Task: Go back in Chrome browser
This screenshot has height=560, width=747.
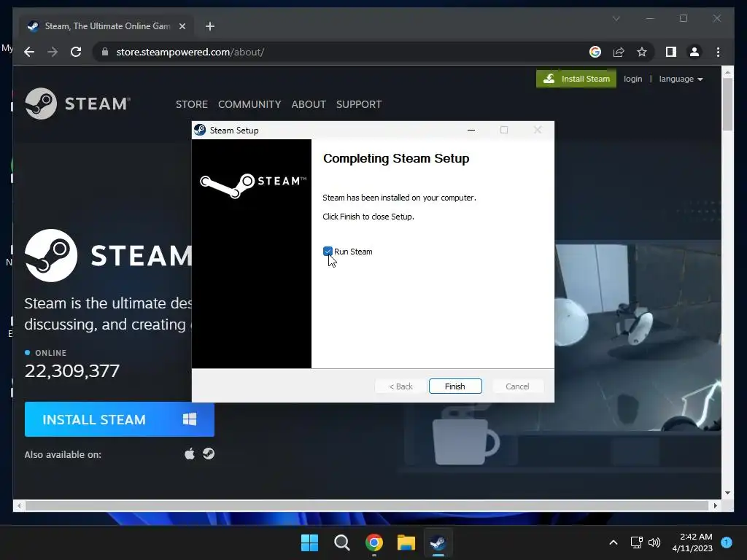Action: tap(29, 52)
